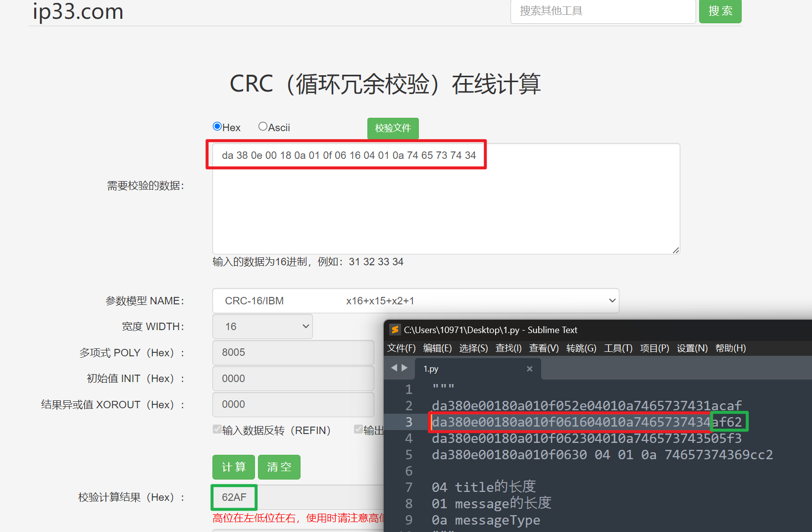Click inside the data to verify textarea
This screenshot has height=532, width=812.
[446, 198]
